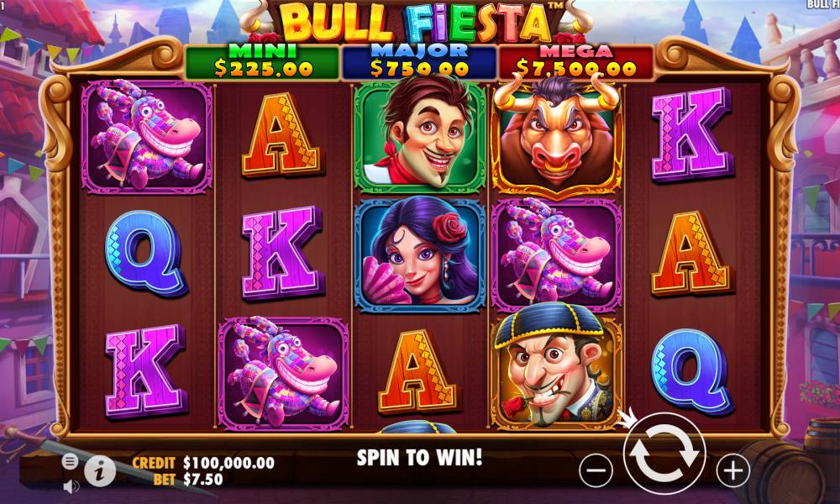Image resolution: width=840 pixels, height=504 pixels.
Task: Click the woman with rose symbol
Action: [419, 255]
